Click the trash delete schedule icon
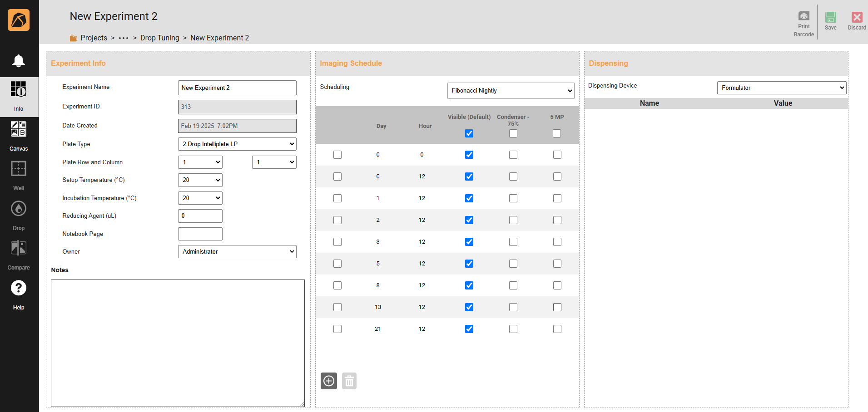 coord(349,381)
